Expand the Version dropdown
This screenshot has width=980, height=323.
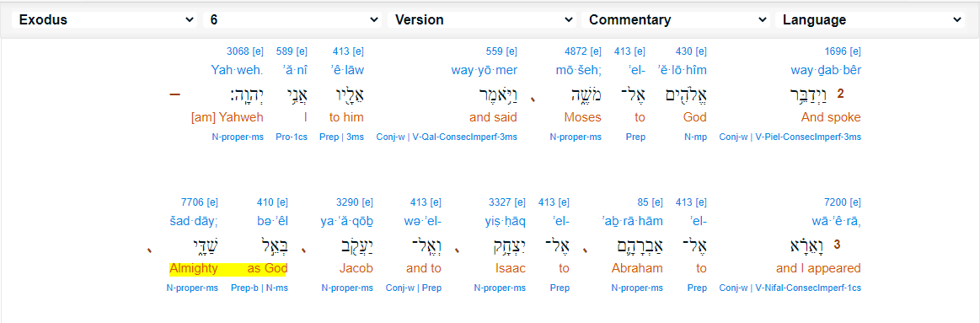(483, 19)
